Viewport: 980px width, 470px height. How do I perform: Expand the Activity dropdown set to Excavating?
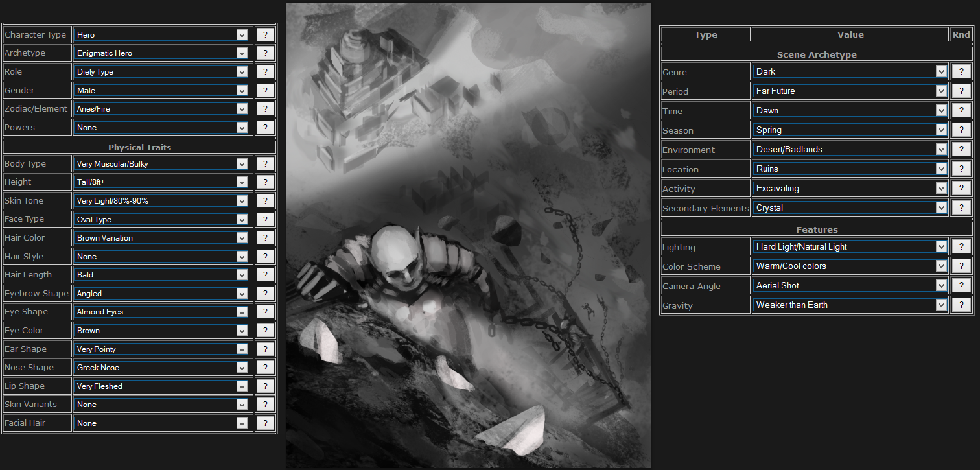(x=850, y=189)
